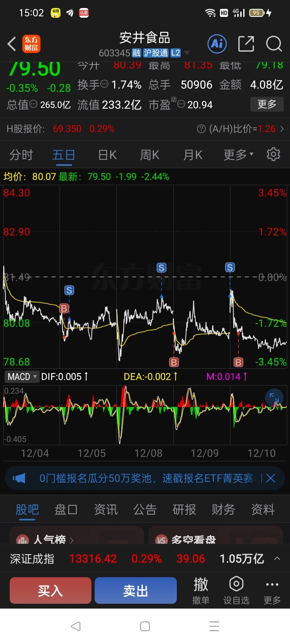This screenshot has height=644, width=290.
Task: Tap the battery 95 status icon
Action: (257, 13)
